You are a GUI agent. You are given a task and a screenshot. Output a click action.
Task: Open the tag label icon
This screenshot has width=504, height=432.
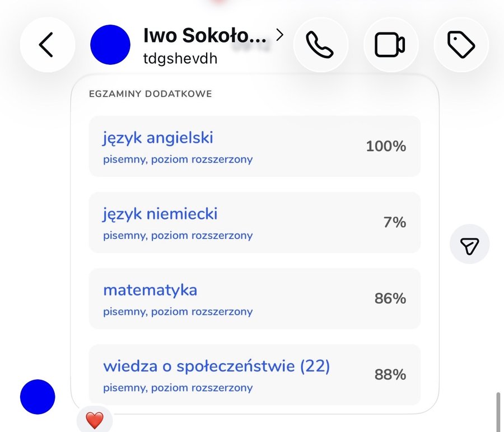point(461,45)
